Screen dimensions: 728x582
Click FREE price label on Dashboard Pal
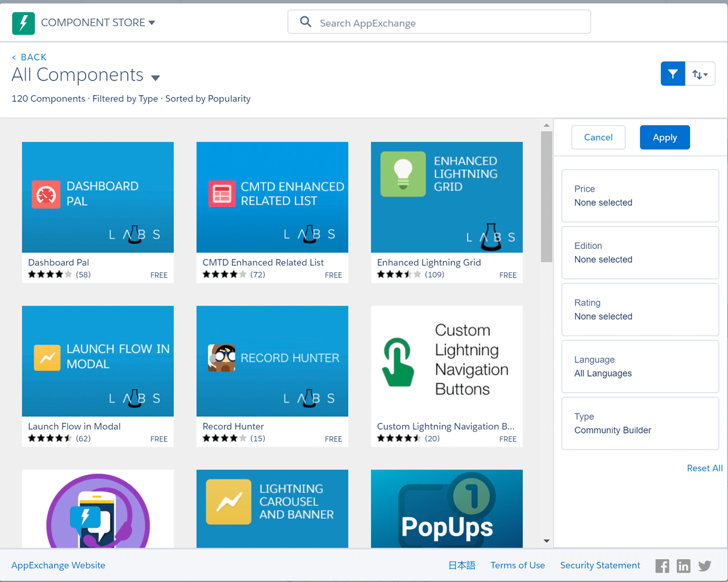point(159,275)
